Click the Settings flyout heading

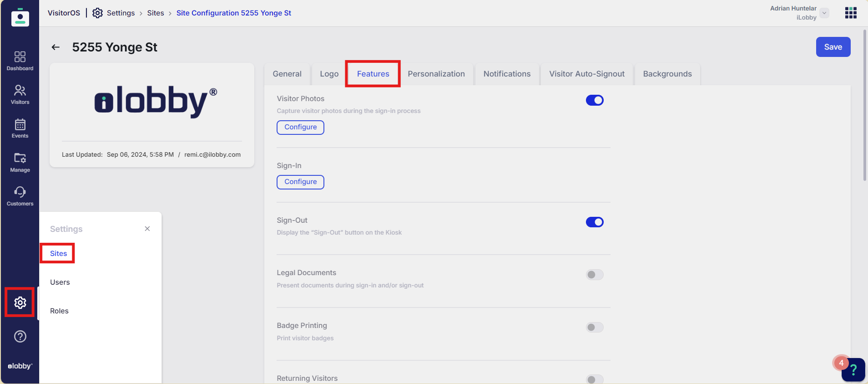(66, 229)
